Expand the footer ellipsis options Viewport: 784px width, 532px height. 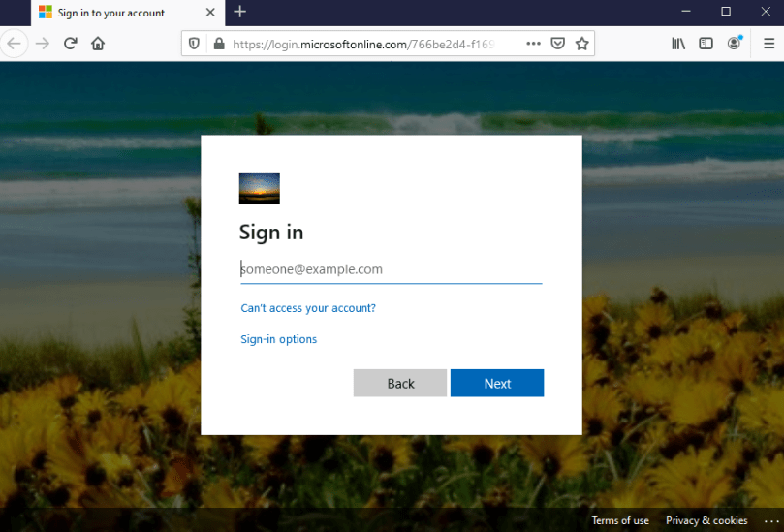coord(770,520)
